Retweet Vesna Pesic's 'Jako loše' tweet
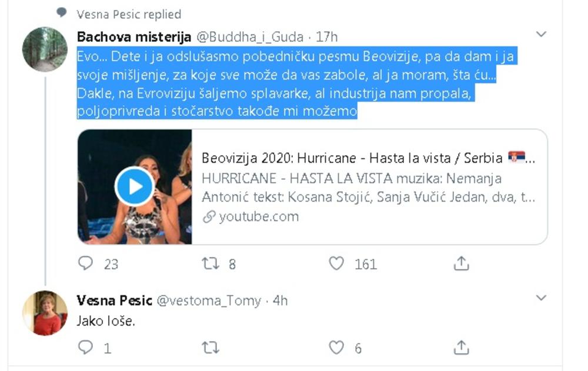 click(211, 347)
